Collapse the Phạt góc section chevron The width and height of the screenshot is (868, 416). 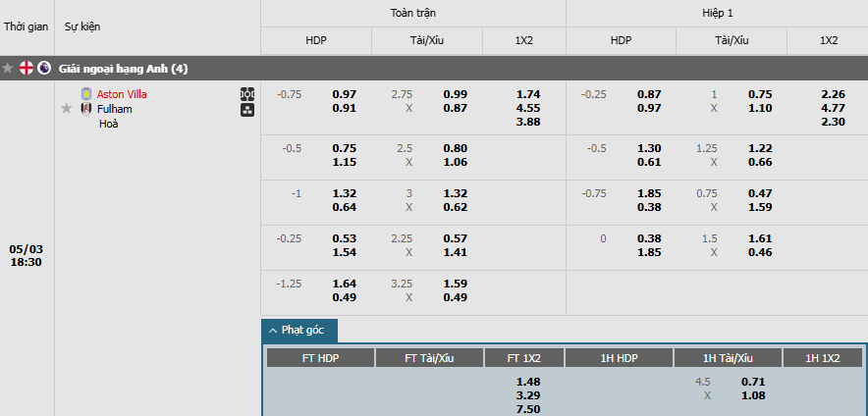point(272,331)
